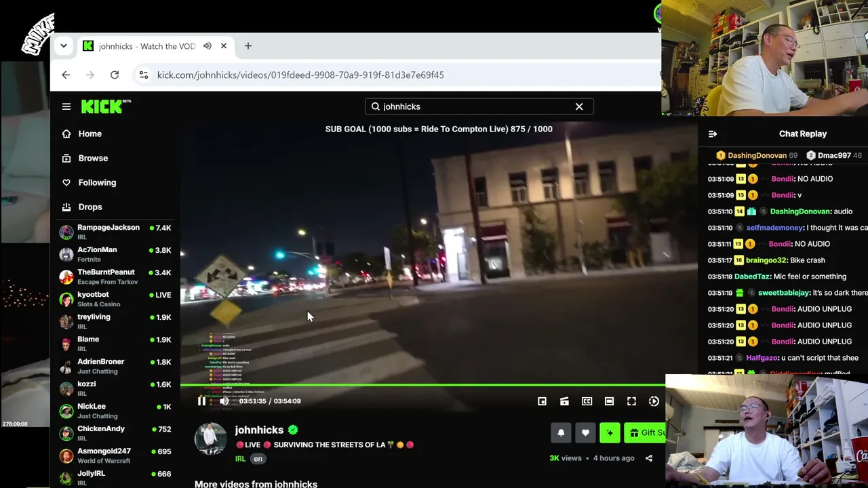
Task: Share the video via the share icon
Action: coord(649,458)
